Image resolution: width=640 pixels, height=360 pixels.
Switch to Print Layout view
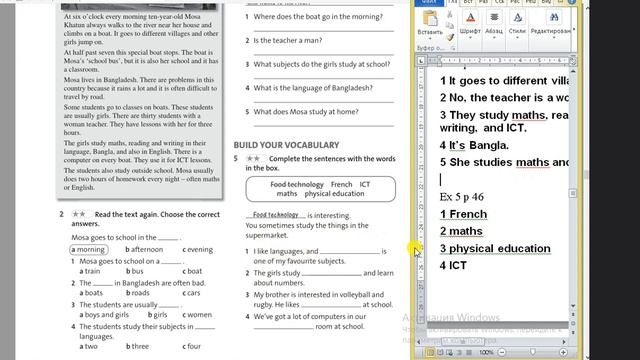pos(430,352)
